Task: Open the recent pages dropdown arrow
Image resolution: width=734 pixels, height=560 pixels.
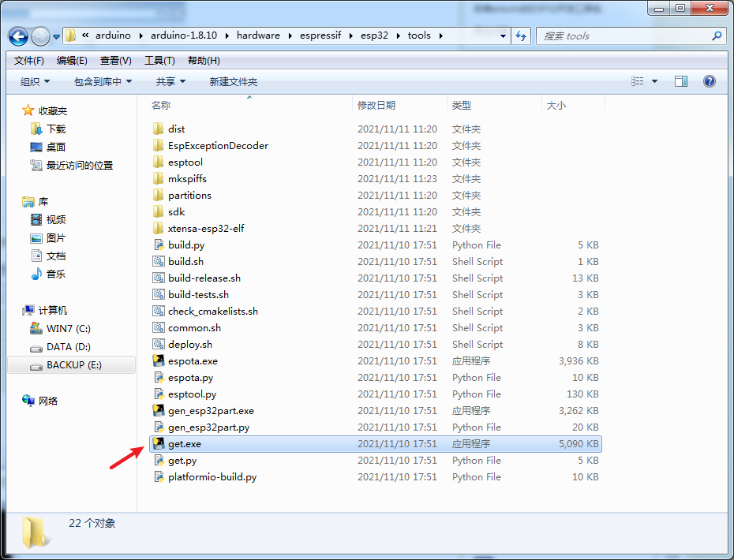Action: click(56, 36)
